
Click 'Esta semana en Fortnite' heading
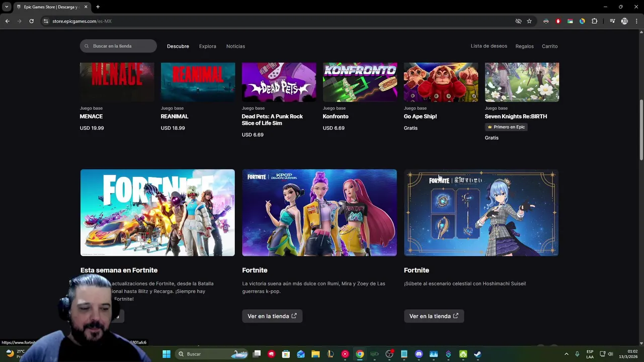(119, 270)
